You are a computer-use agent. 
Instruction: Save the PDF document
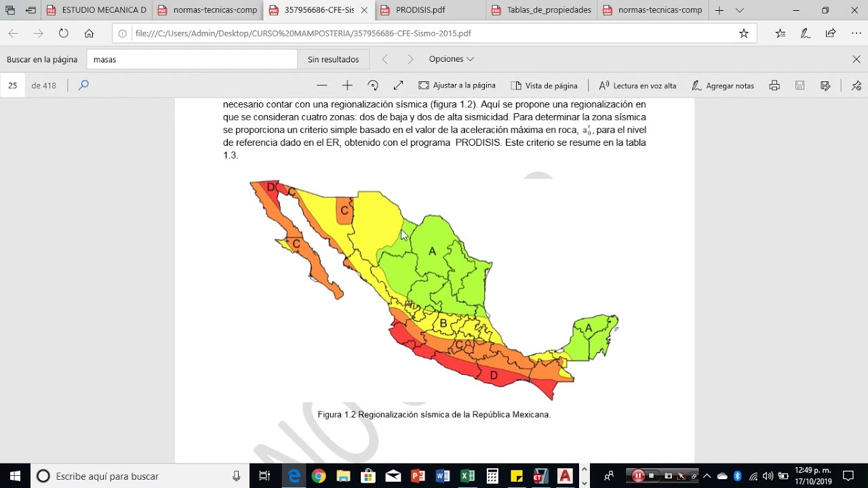pyautogui.click(x=800, y=85)
